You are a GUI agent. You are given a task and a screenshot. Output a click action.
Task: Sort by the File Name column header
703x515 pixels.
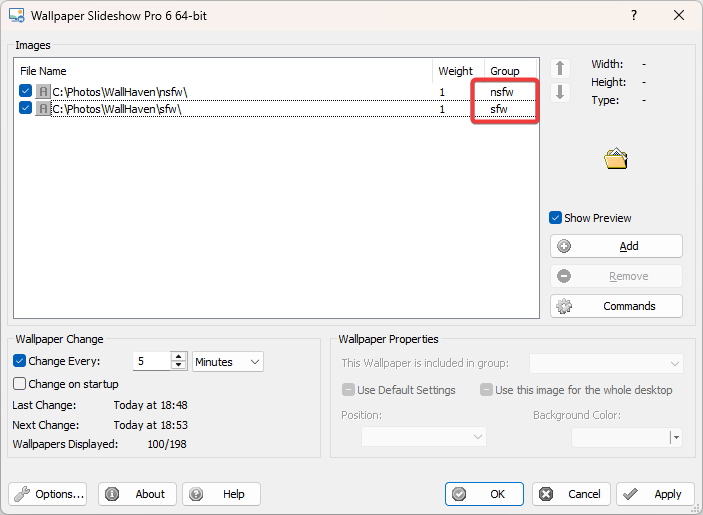click(223, 71)
